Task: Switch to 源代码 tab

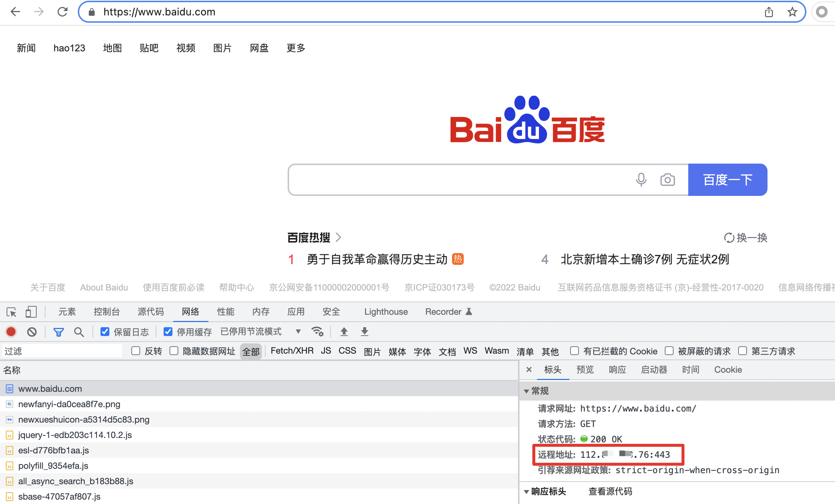Action: [x=151, y=311]
